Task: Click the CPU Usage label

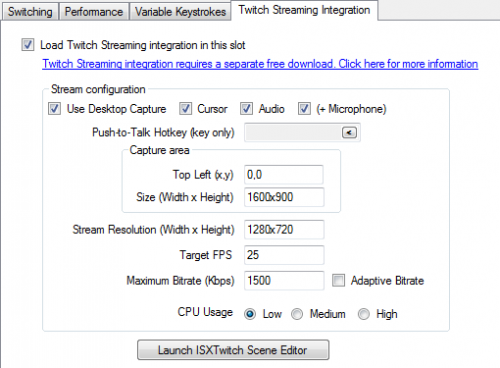Action: tap(205, 312)
